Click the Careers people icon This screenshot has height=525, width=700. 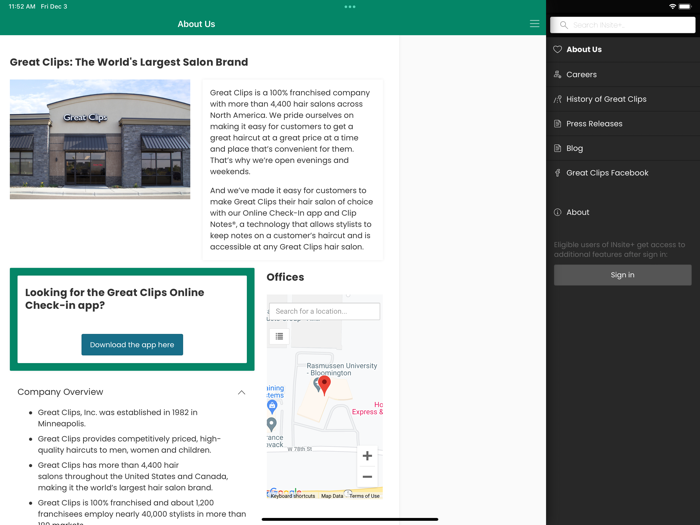pos(558,74)
